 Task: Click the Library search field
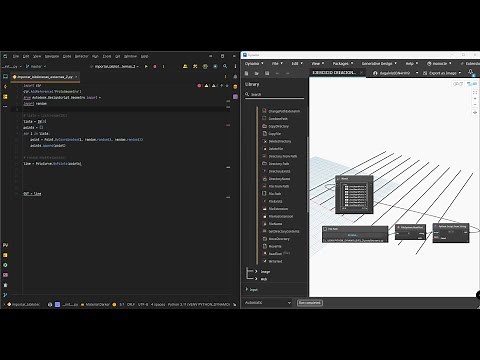274,94
